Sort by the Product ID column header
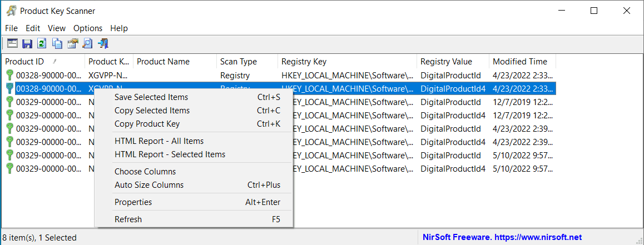This screenshot has height=245, width=644. tap(25, 62)
